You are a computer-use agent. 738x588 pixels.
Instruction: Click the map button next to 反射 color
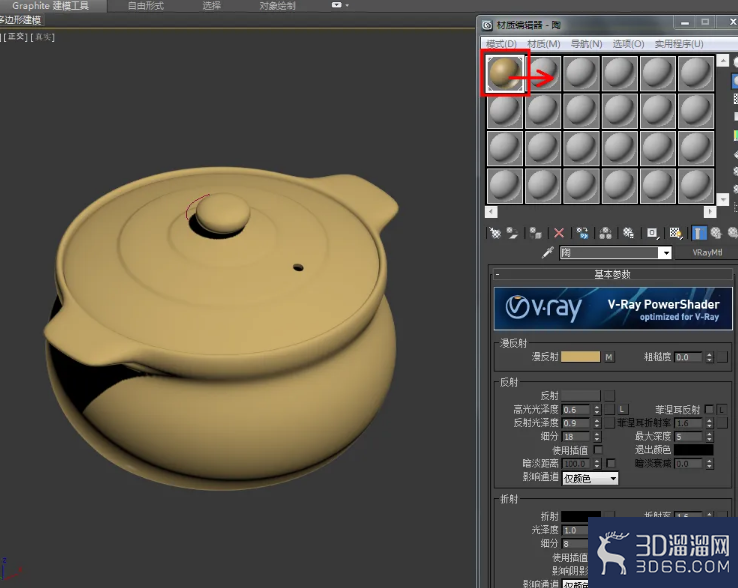point(610,396)
